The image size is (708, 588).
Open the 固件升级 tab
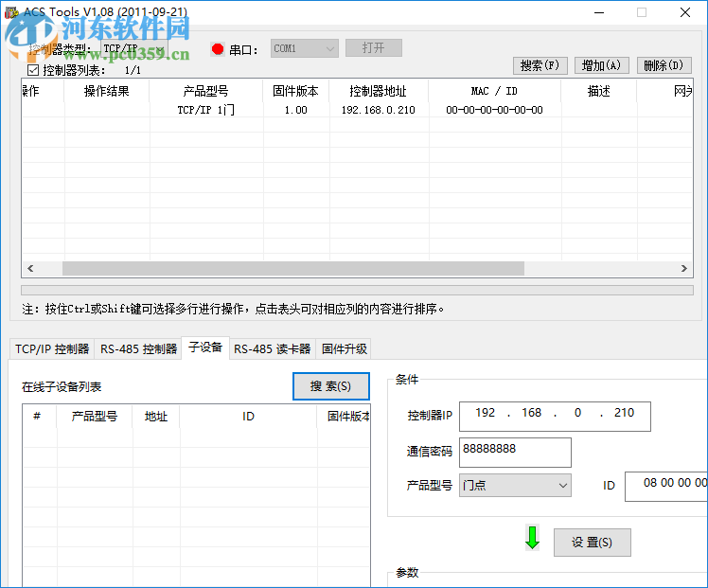(x=345, y=348)
